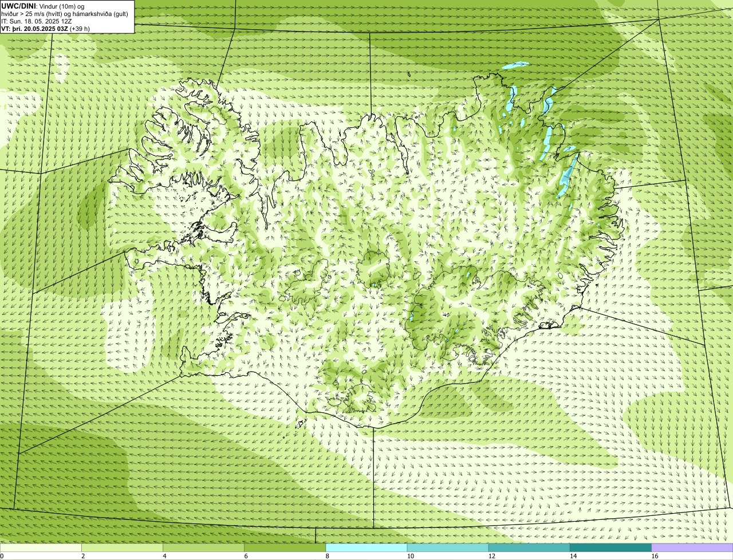The height and width of the screenshot is (560, 733).
Task: Click the 2–4 m/s light green legend segment
Action: [x=122, y=548]
